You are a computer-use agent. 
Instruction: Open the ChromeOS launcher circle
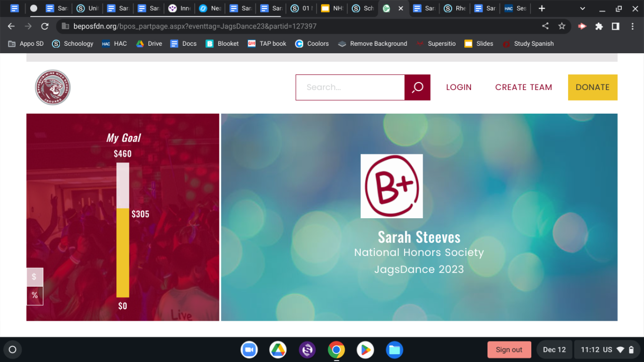13,350
